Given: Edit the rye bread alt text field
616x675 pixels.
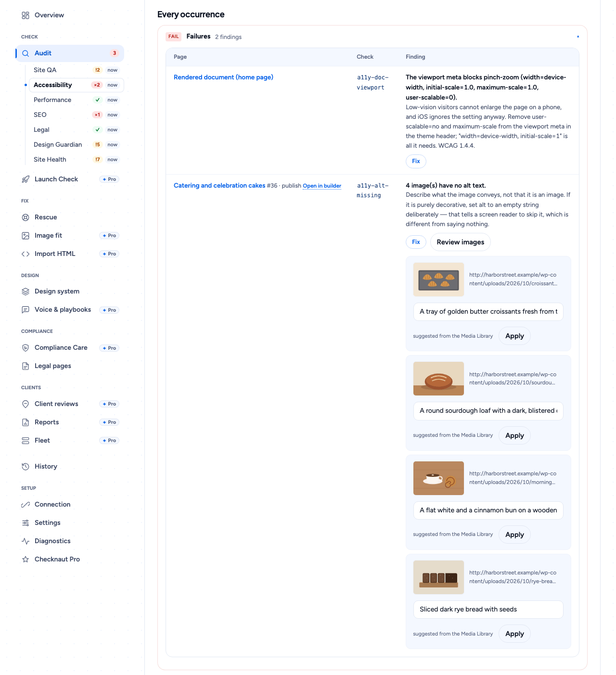Looking at the screenshot, I should 488,610.
